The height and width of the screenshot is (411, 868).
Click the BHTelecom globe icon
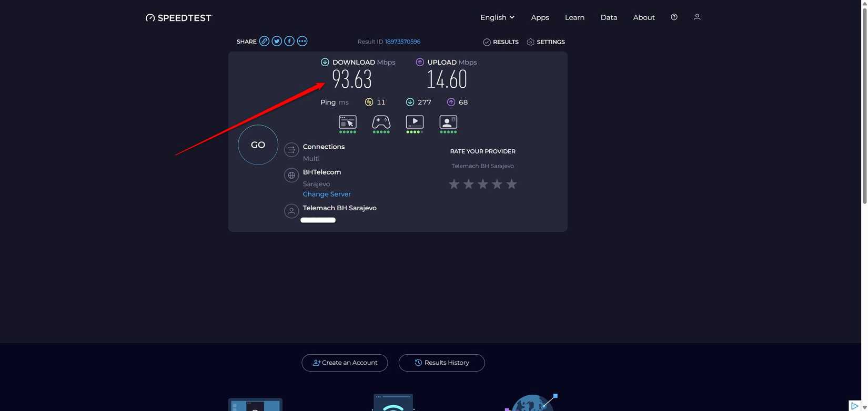(291, 175)
